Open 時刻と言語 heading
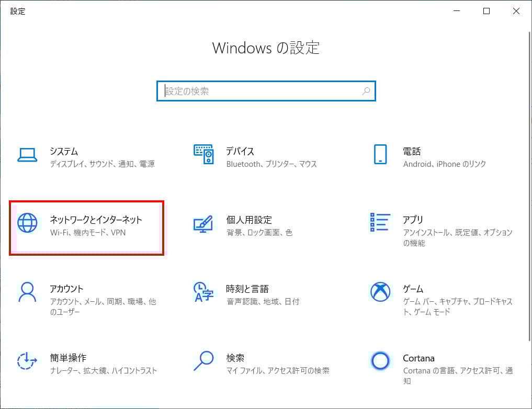The image size is (532, 409). [x=247, y=289]
